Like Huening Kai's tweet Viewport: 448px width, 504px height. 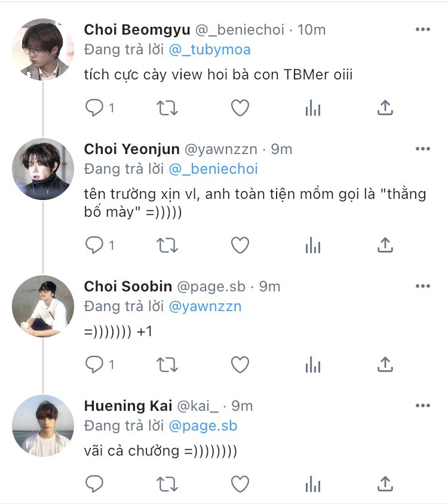pyautogui.click(x=240, y=483)
